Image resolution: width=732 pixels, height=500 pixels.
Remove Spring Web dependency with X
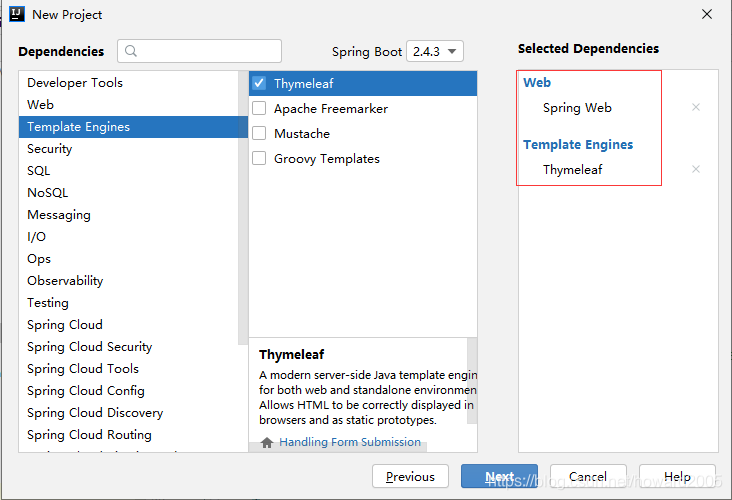pyautogui.click(x=696, y=107)
